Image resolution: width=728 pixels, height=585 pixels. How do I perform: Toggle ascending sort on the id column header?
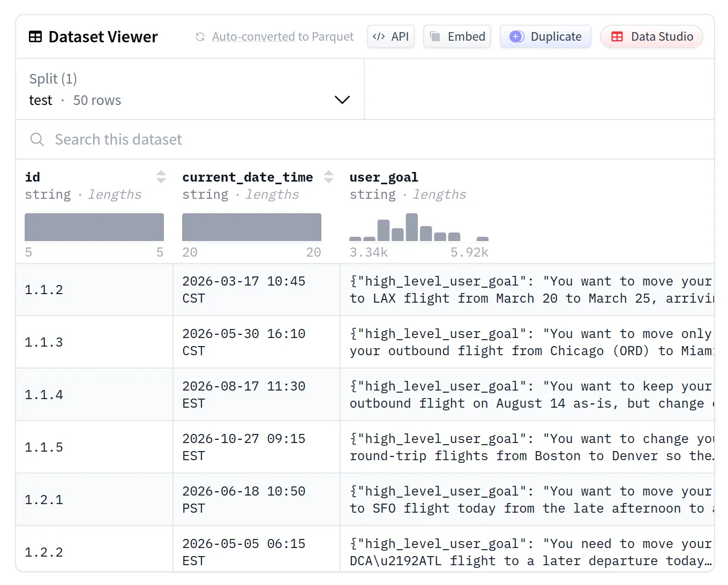tap(161, 174)
